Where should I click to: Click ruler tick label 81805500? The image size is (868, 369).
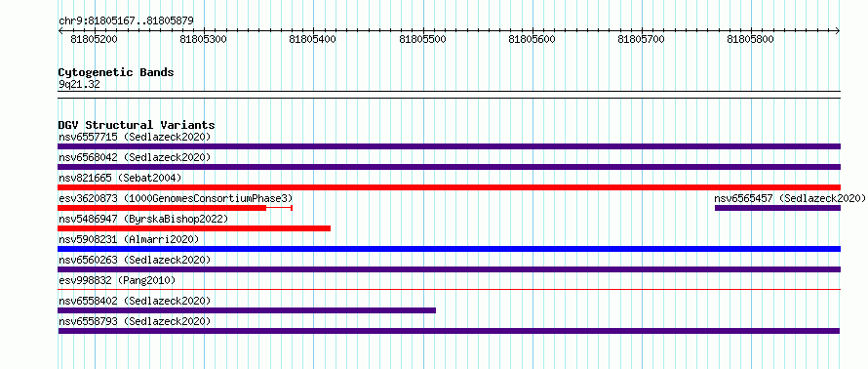[x=422, y=39]
